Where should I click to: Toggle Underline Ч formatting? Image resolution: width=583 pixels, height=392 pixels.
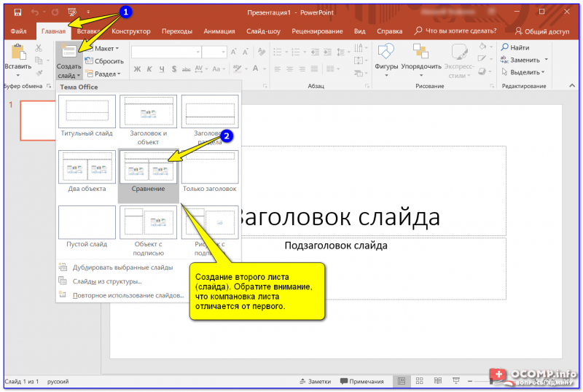(162, 68)
